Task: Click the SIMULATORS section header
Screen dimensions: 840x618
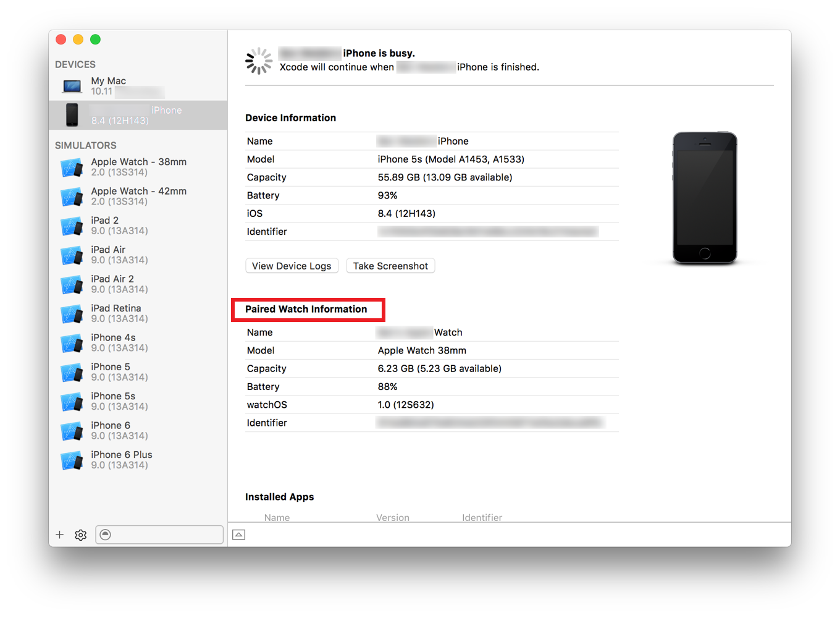Action: coord(85,145)
